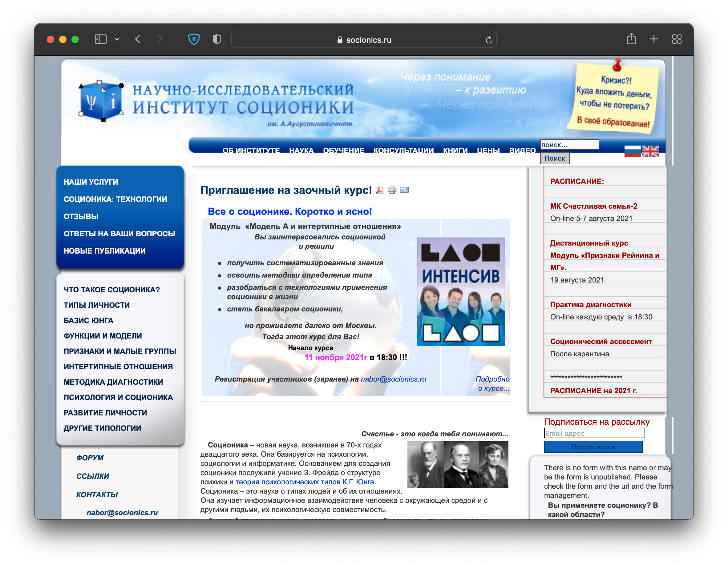Click the Email адрес subscription field
The height and width of the screenshot is (565, 728).
point(594,433)
